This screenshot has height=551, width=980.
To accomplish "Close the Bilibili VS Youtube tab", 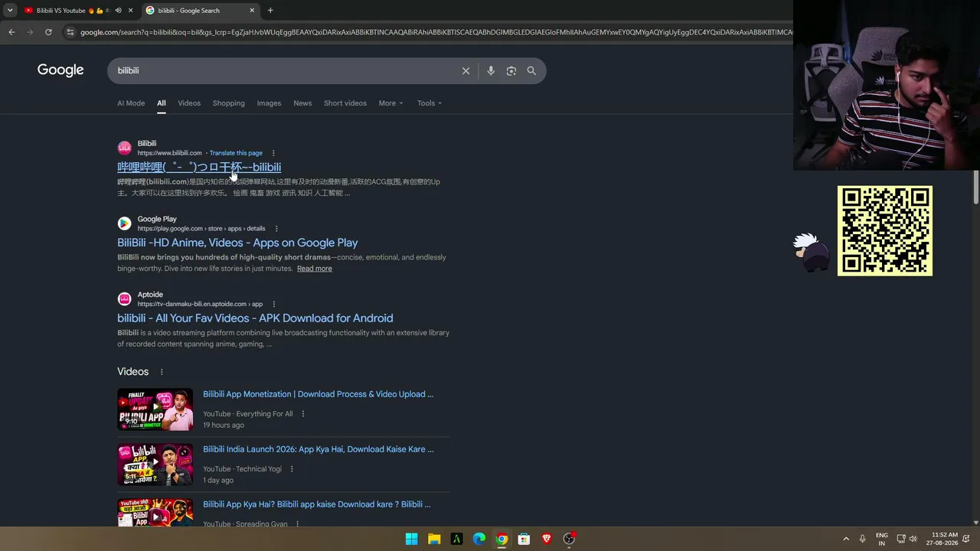I will coord(131,11).
